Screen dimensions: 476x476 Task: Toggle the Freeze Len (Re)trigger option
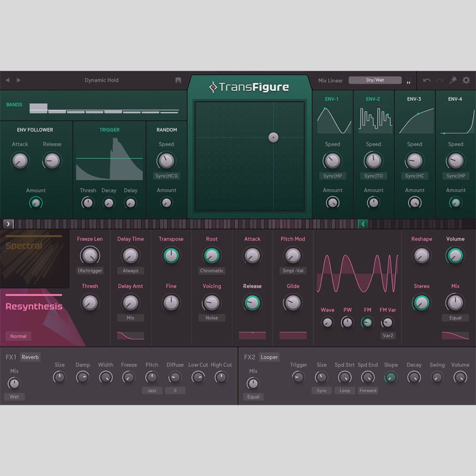click(x=90, y=271)
